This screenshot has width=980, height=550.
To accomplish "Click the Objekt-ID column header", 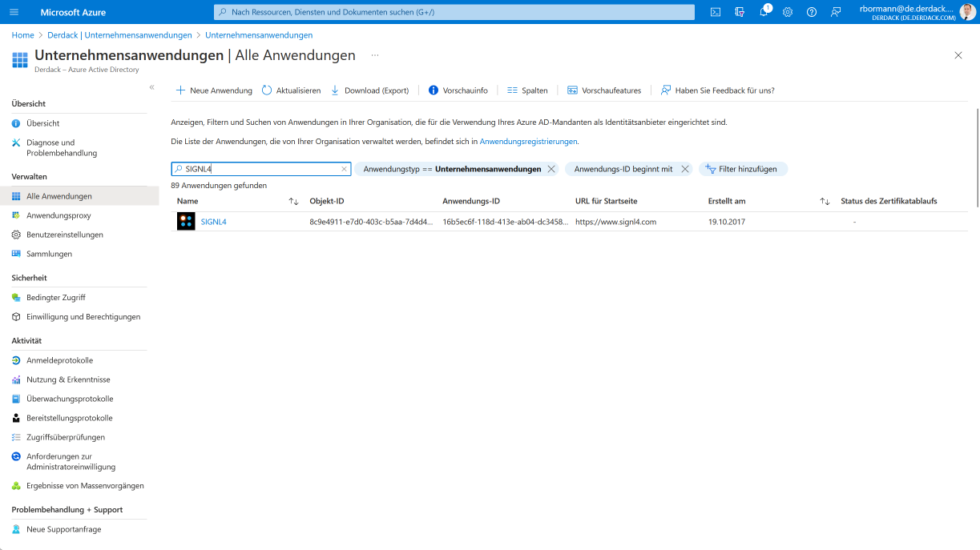I will click(327, 201).
